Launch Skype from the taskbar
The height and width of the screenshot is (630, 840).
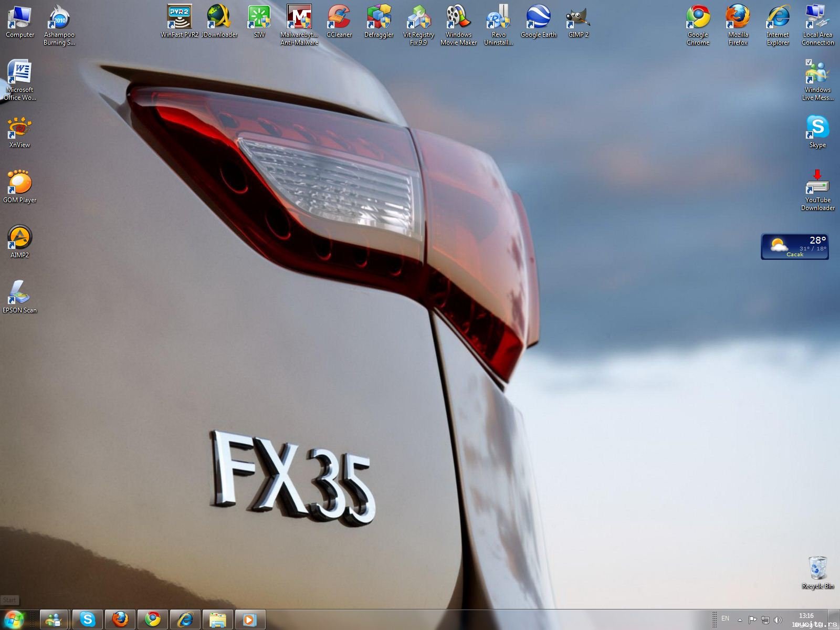point(87,620)
